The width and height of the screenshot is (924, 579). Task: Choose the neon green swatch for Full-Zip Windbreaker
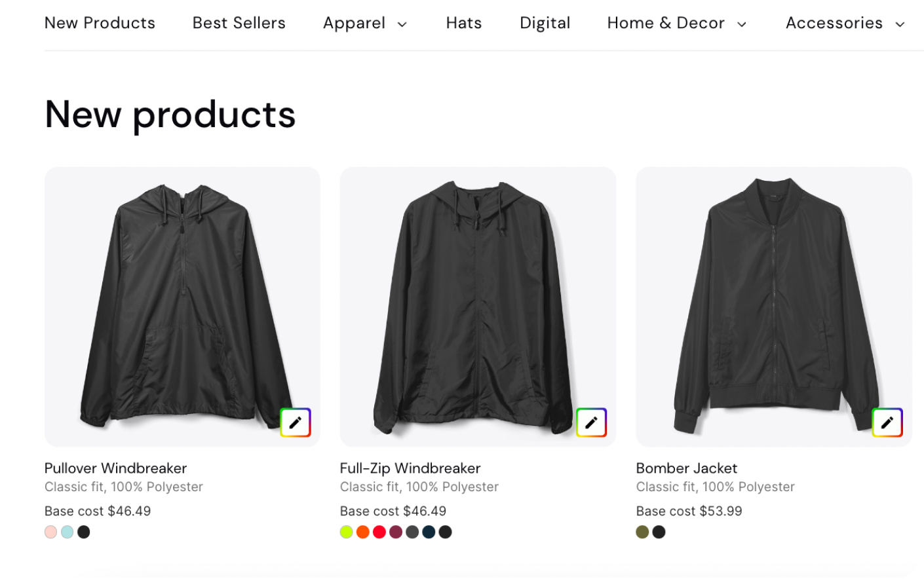(346, 532)
